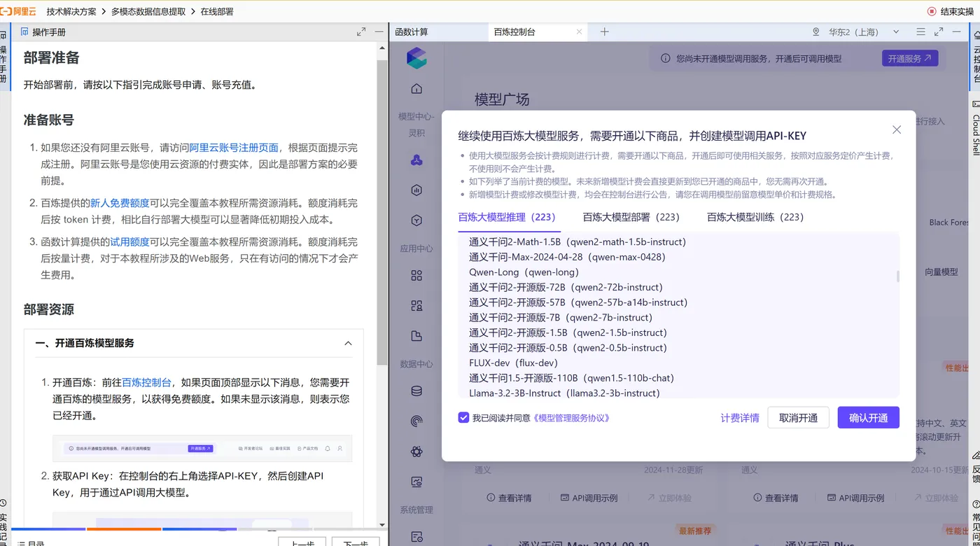The height and width of the screenshot is (546, 980).
Task: Open the document-shaped icon below the person-squares icon
Action: pyautogui.click(x=416, y=336)
